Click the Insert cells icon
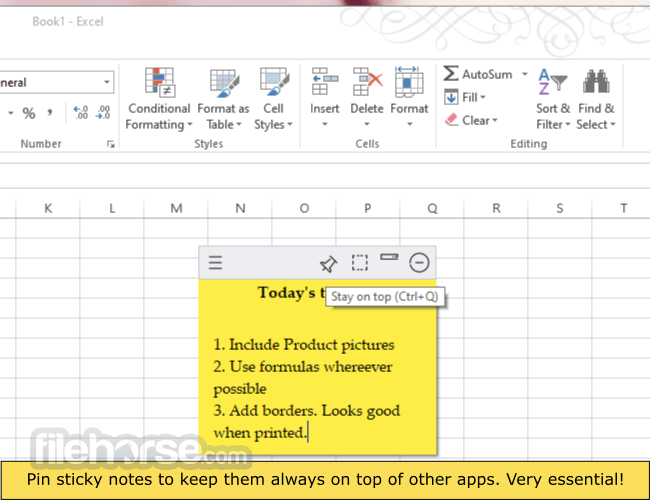The image size is (650, 500). click(x=325, y=81)
